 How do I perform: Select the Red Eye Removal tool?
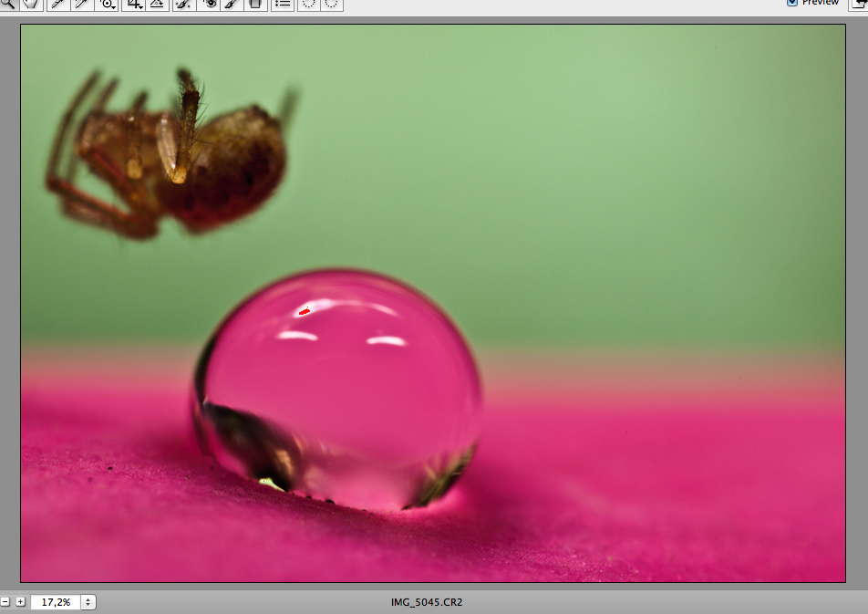tap(209, 4)
